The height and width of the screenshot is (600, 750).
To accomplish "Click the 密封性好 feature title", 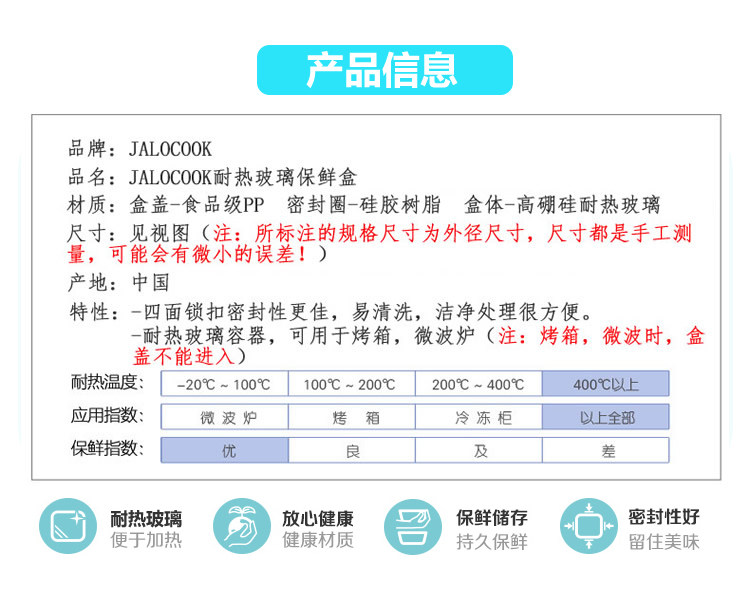I will 664,517.
